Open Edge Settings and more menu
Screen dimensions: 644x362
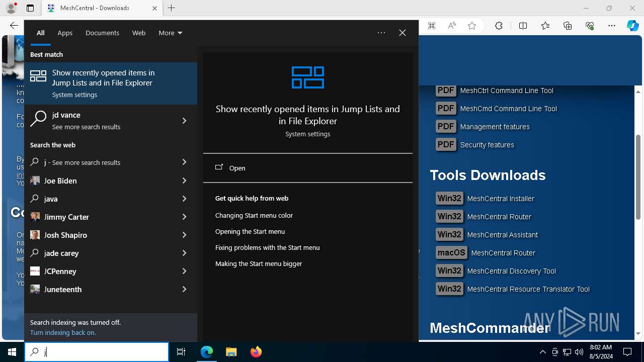click(612, 26)
